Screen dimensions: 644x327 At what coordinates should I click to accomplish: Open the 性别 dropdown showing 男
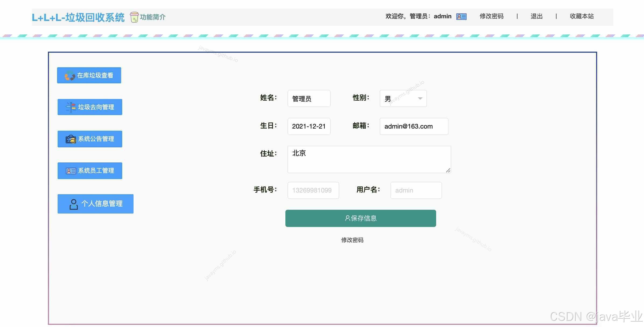(x=403, y=98)
